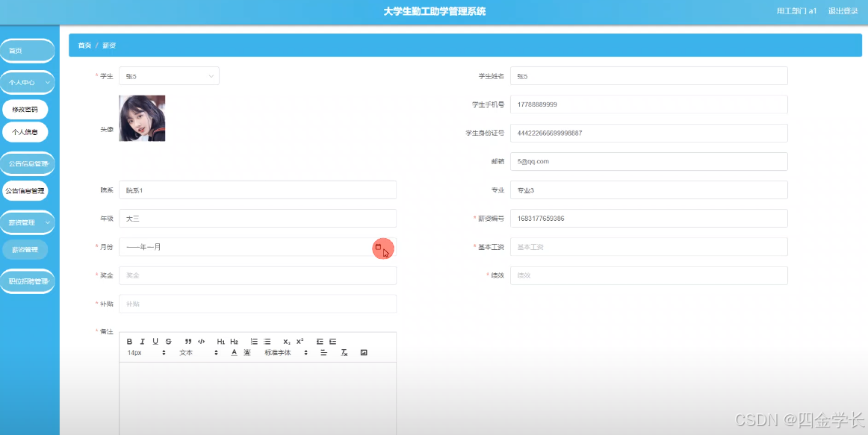Insert an image into the remark editor
868x435 pixels.
click(365, 353)
